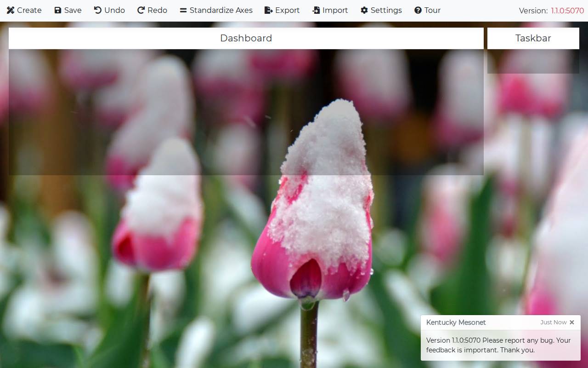588x368 pixels.
Task: Click the Settings gear icon
Action: (364, 10)
